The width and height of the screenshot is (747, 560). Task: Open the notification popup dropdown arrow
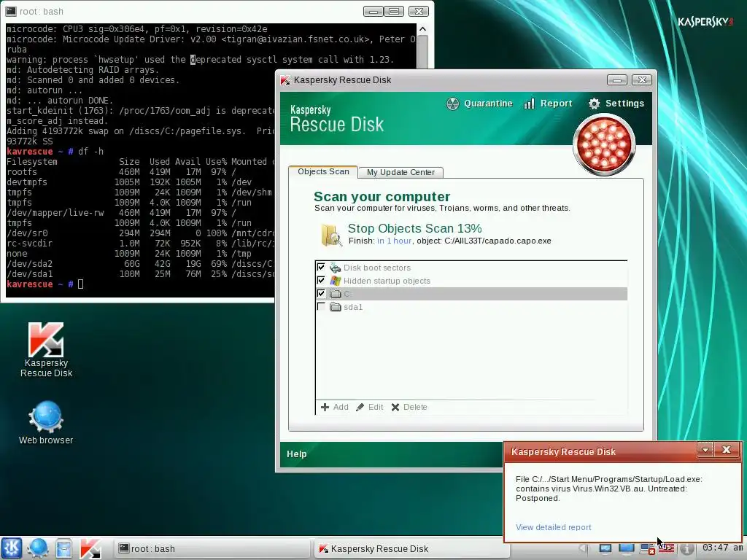[x=705, y=450]
